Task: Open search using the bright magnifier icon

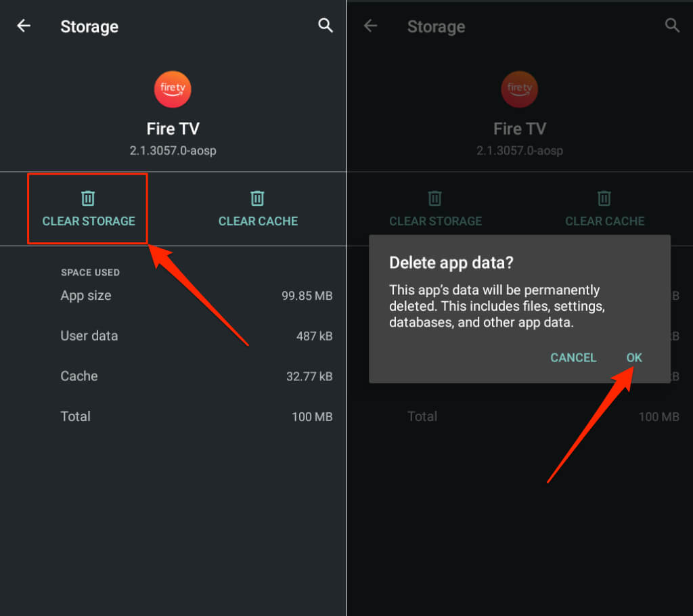Action: pyautogui.click(x=326, y=26)
